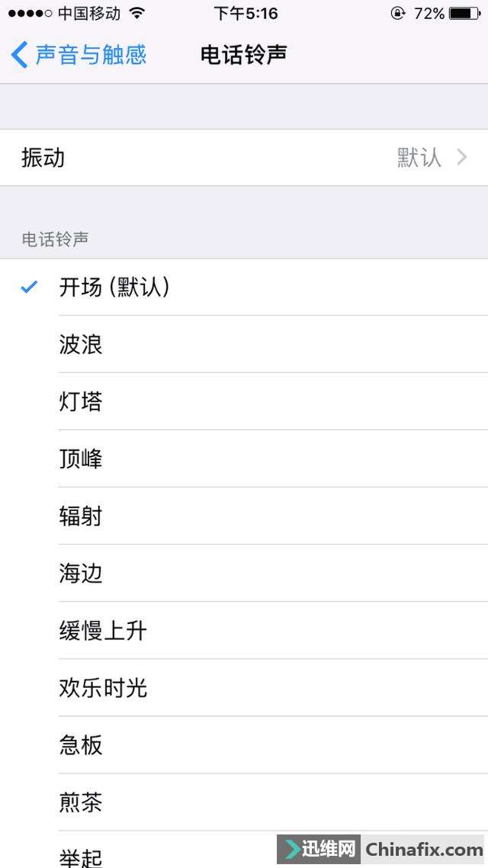The width and height of the screenshot is (488, 868).
Task: Tap the blue back chevron icon
Action: pyautogui.click(x=19, y=56)
